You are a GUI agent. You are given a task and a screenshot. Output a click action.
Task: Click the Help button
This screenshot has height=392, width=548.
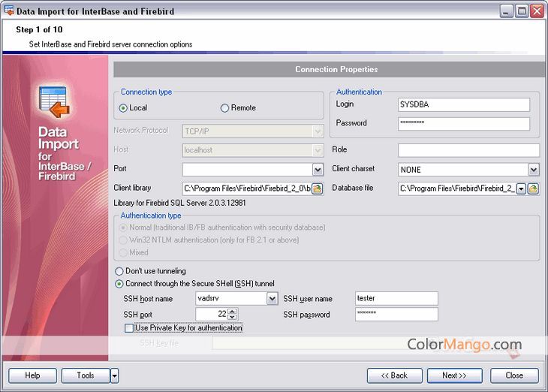pyautogui.click(x=32, y=375)
